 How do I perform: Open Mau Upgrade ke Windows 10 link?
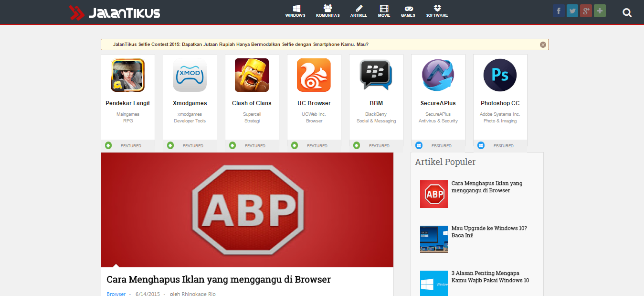(489, 232)
